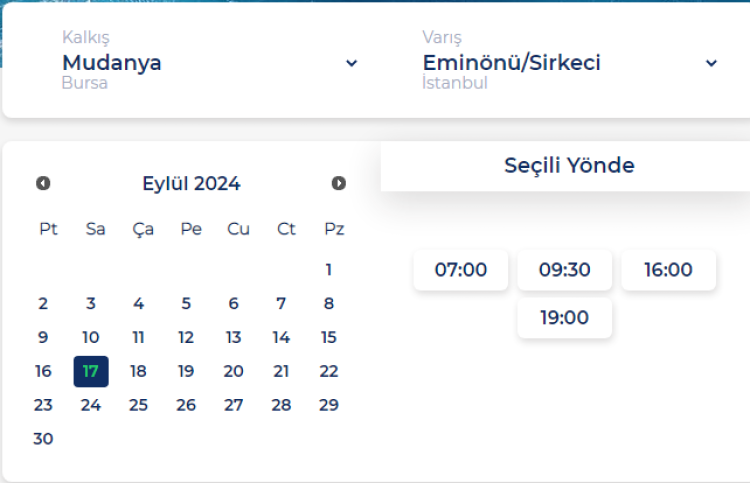The height and width of the screenshot is (483, 750).
Task: Select September 17 in the calendar
Action: coord(91,371)
